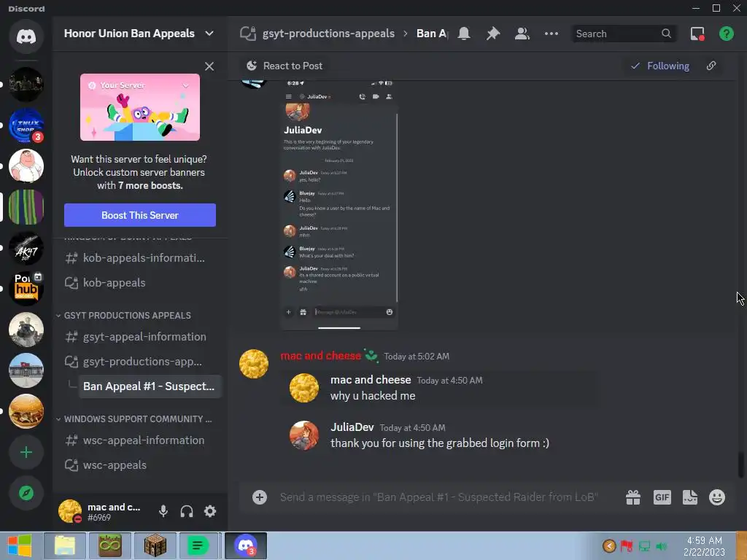Click the message input field
Viewport: 747px width, 560px height.
[x=438, y=497]
